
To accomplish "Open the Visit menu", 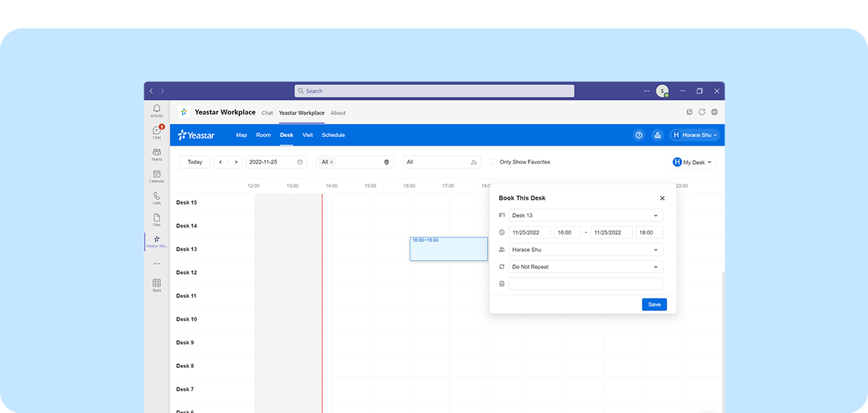I will (x=308, y=135).
